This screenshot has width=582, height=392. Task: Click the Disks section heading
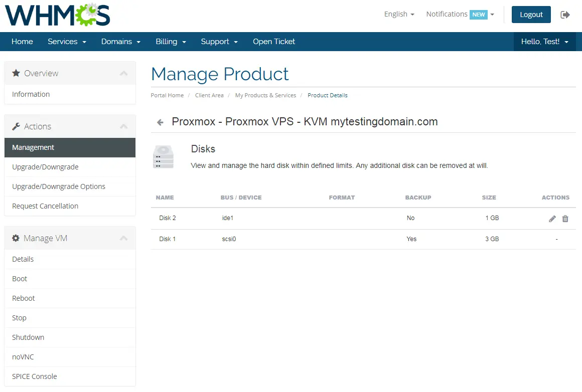pyautogui.click(x=203, y=149)
